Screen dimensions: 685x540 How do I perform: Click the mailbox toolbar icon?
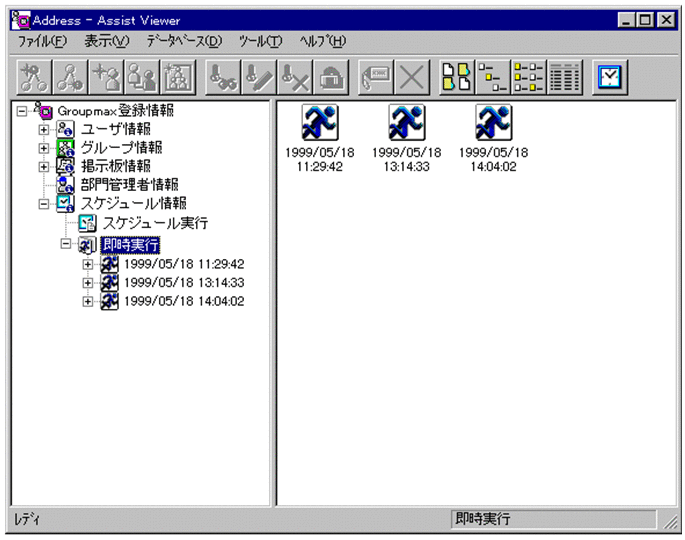(331, 77)
